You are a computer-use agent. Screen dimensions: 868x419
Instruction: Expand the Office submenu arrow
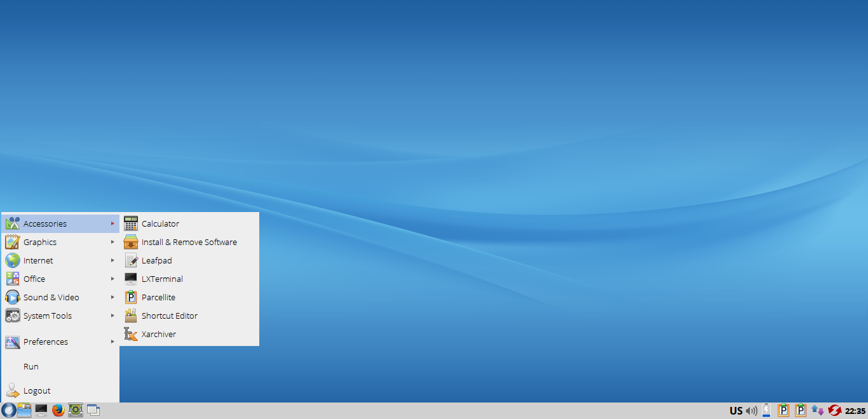112,279
